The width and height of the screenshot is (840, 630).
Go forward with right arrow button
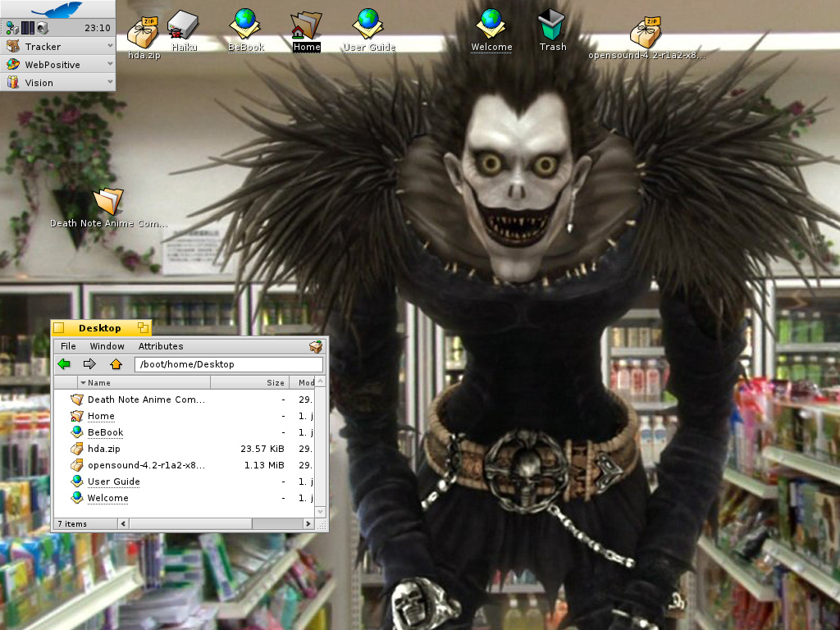click(x=89, y=364)
